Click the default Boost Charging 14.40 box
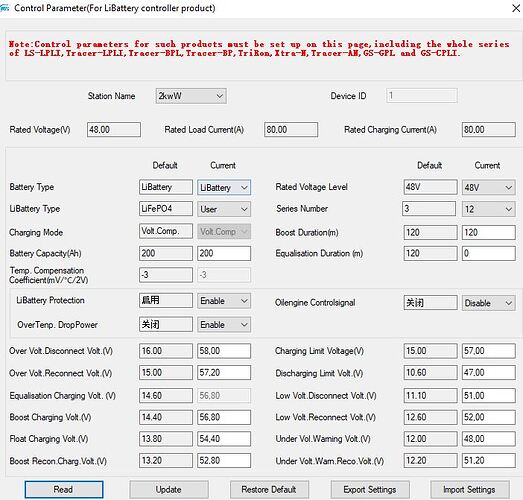This screenshot has height=500, width=523. coord(166,417)
